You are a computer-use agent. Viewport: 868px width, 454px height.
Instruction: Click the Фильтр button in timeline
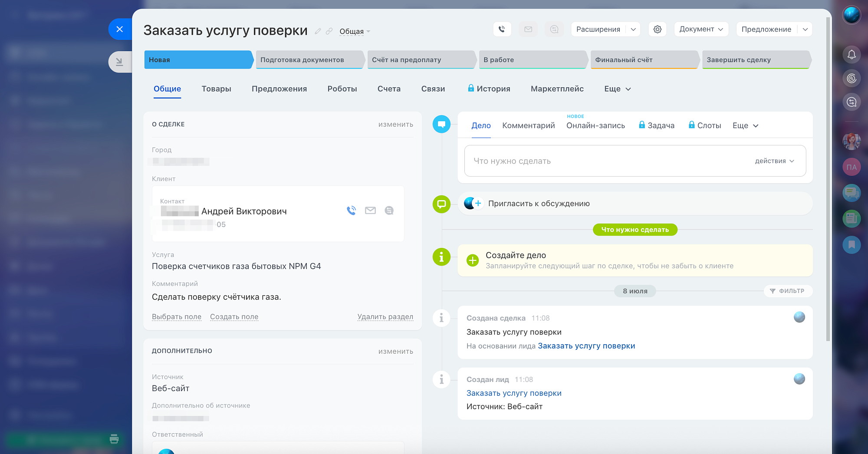click(x=787, y=291)
